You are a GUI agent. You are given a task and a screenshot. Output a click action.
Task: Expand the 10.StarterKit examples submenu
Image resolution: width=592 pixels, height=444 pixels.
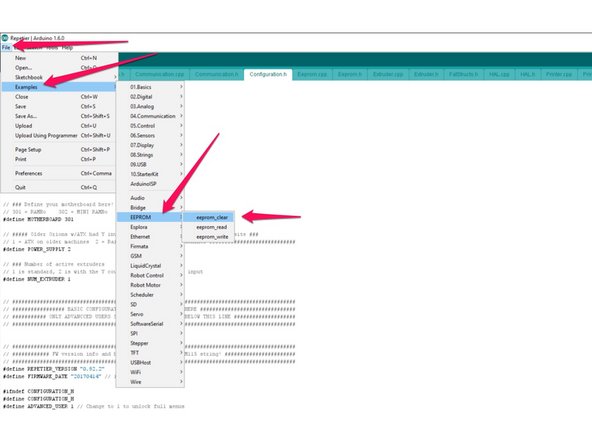(150, 174)
